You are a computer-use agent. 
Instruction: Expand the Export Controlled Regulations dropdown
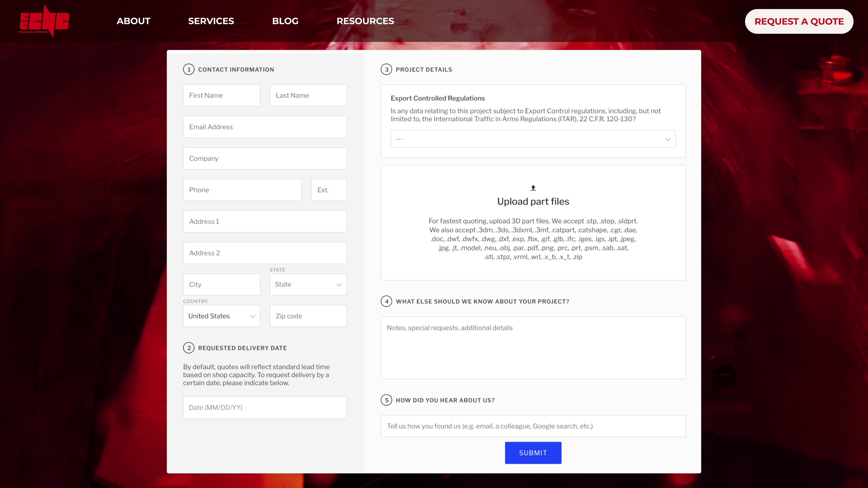coord(533,139)
